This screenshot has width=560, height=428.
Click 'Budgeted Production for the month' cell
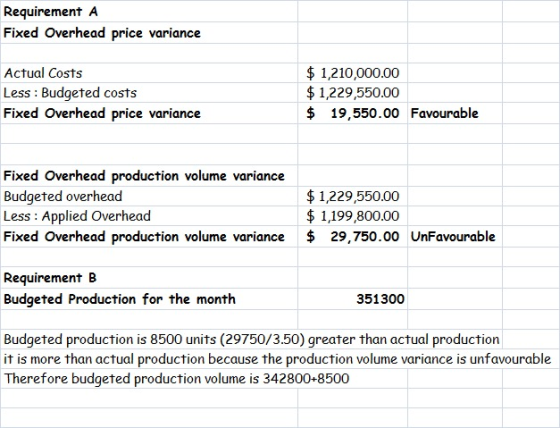click(x=149, y=299)
